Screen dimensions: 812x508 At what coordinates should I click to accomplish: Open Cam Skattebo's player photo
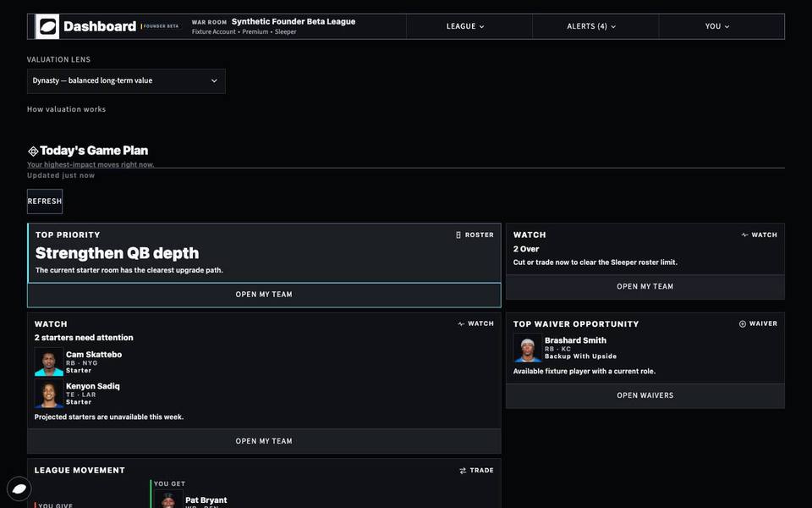pos(49,362)
